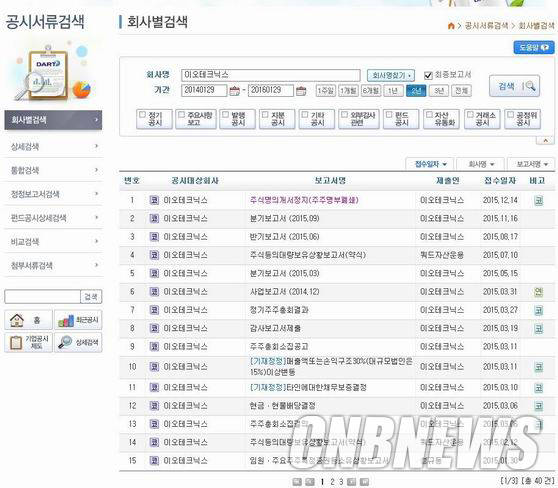Open document icon for row 9 주주총회소집공고
Viewport: 558px width, 488px height.
tap(154, 346)
